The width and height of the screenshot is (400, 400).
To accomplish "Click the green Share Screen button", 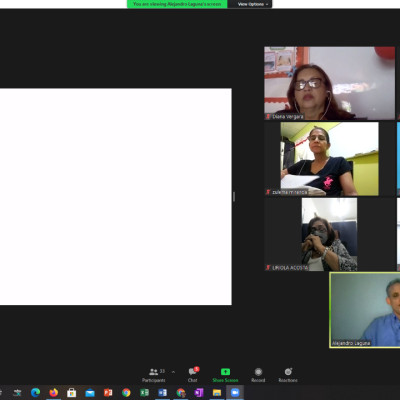I will tap(225, 375).
